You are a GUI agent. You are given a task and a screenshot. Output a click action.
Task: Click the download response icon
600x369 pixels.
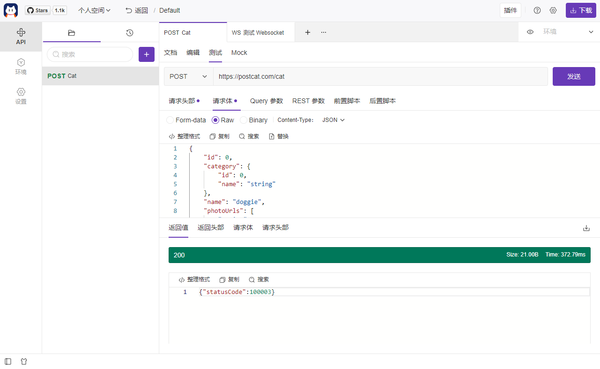point(586,228)
